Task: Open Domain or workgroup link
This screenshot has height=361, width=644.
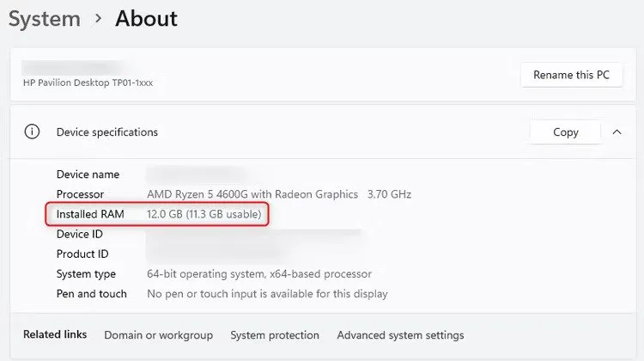Action: 158,335
